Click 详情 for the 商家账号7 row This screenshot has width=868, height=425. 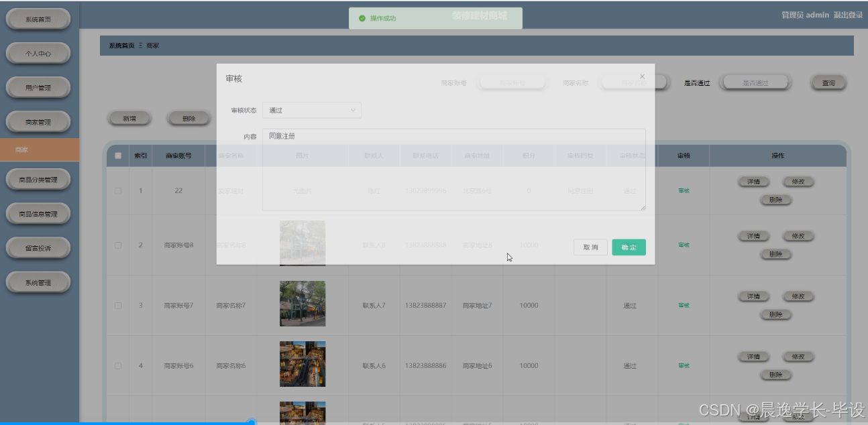click(x=753, y=296)
